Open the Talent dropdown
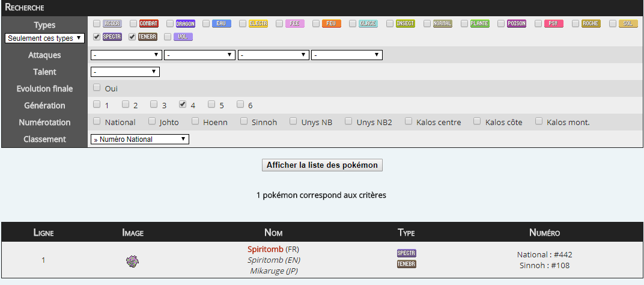This screenshot has height=285, width=644. (125, 72)
